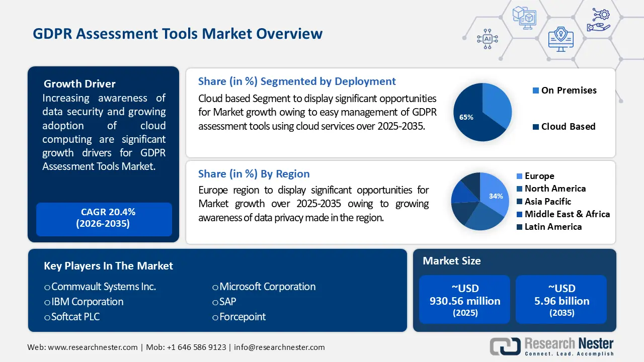Click the Asia Pacific legend color square
The height and width of the screenshot is (362, 644).
519,202
